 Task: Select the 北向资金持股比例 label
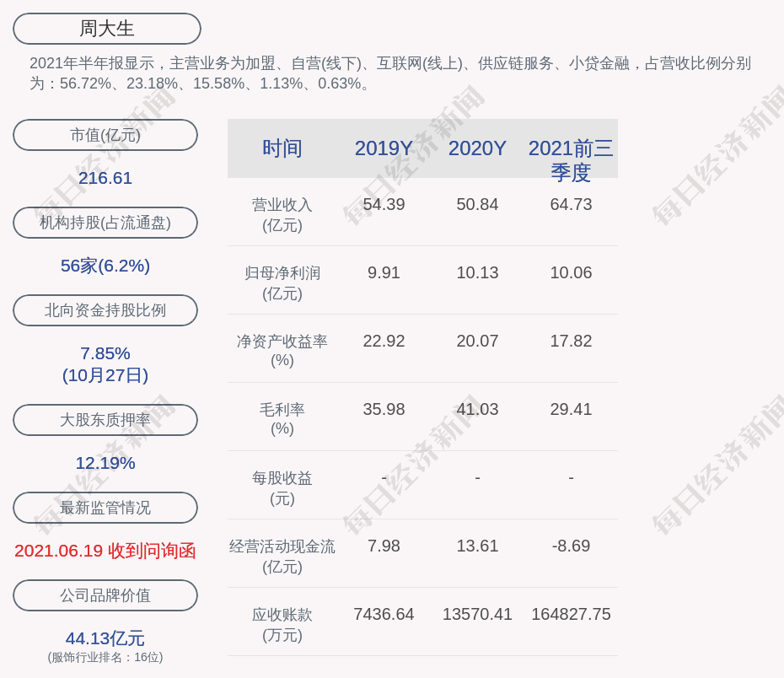(105, 310)
